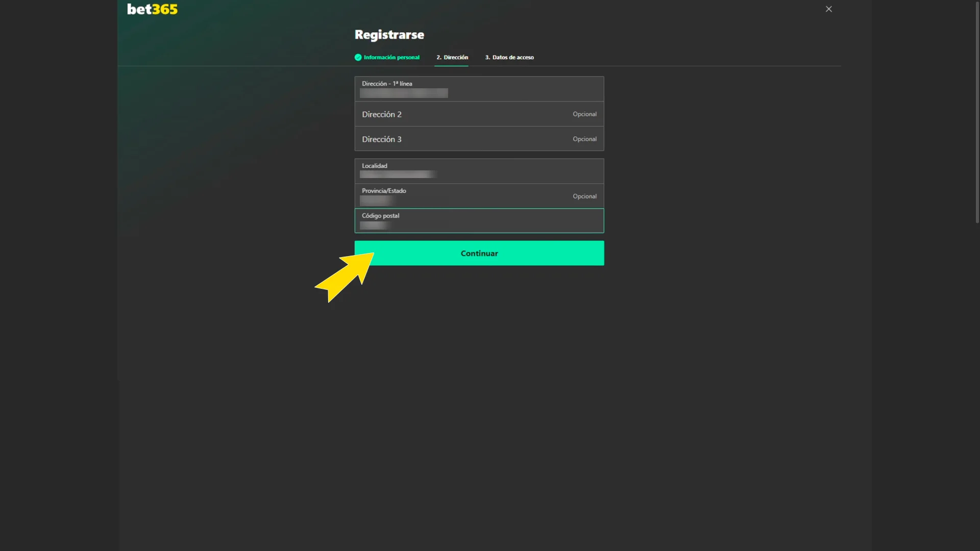
Task: Switch to the Datos de acceso step
Action: [509, 57]
